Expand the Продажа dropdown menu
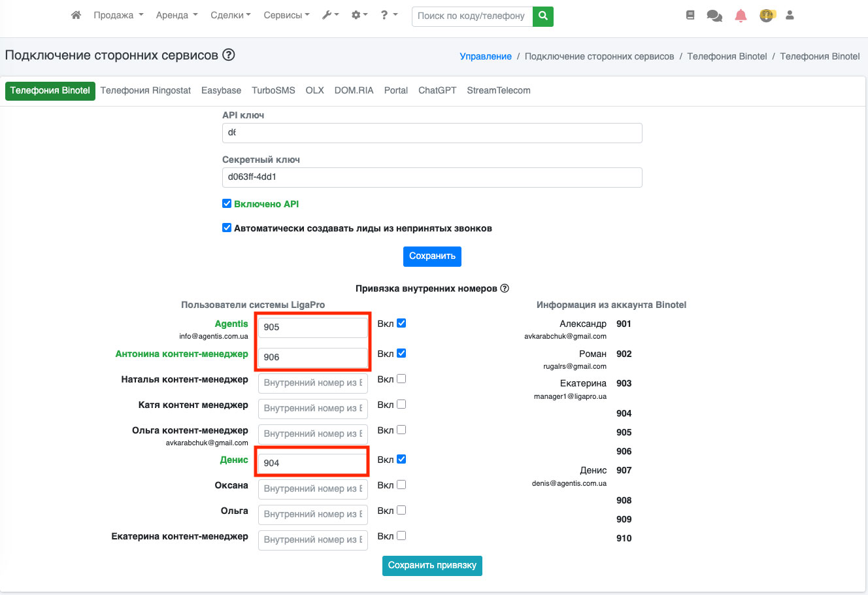The height and width of the screenshot is (595, 868). click(x=118, y=15)
